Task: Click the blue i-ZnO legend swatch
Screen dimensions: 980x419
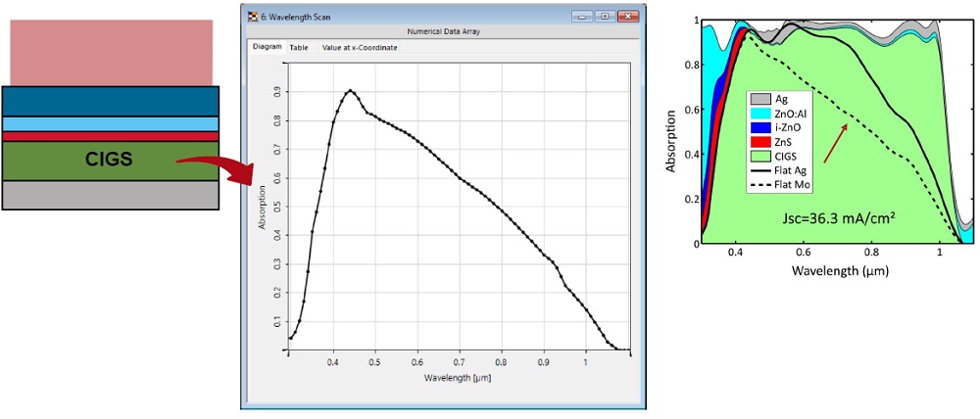Action: pyautogui.click(x=762, y=127)
